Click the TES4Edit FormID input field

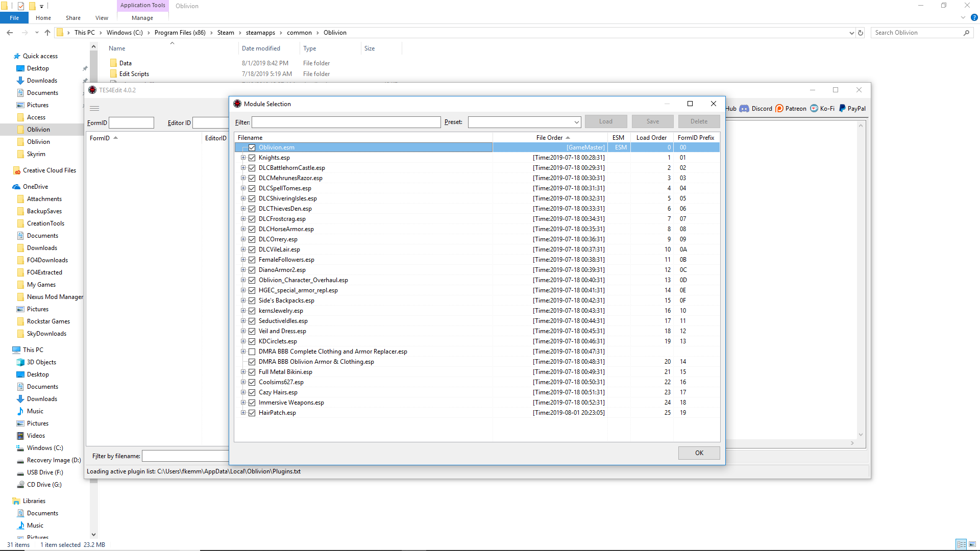[x=131, y=123]
